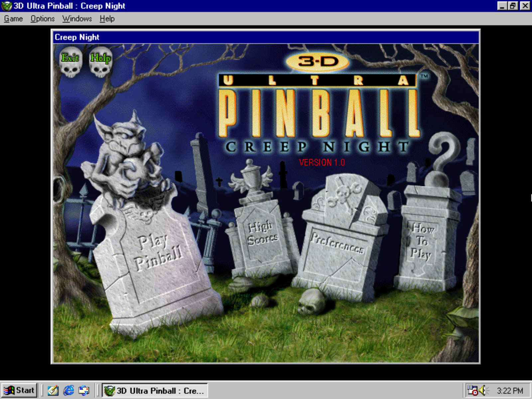Launch Internet Explorer from quick launch
This screenshot has width=532, height=399.
coord(68,390)
